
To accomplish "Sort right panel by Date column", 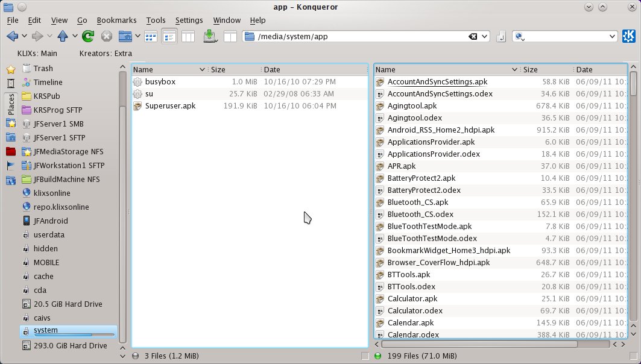I will [x=600, y=70].
